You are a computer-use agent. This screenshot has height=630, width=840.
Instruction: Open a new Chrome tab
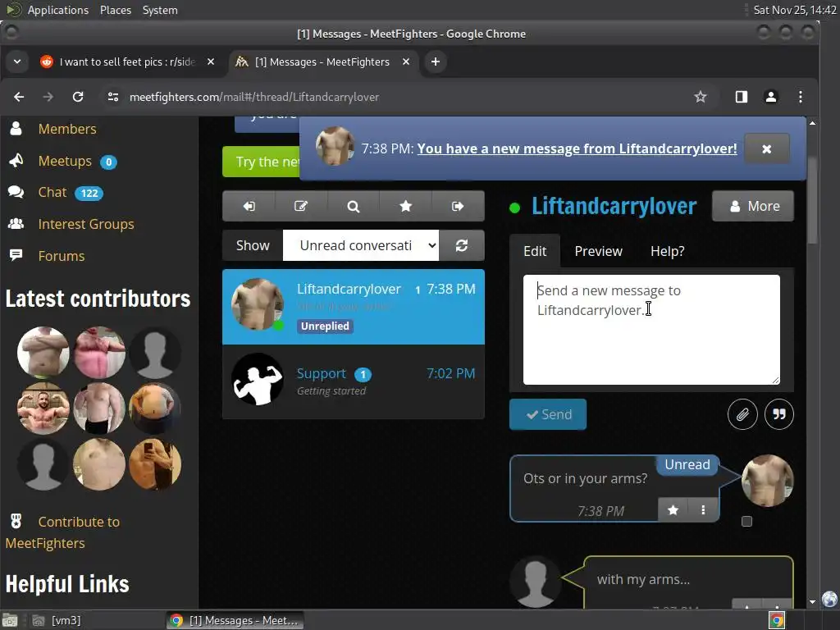pyautogui.click(x=436, y=62)
